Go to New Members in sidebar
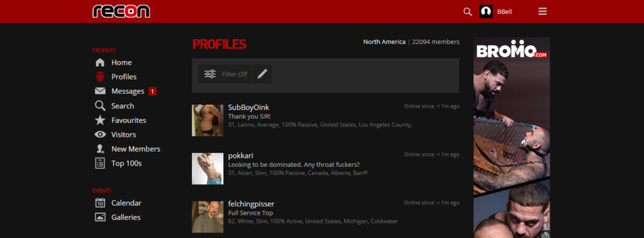 click(x=136, y=149)
